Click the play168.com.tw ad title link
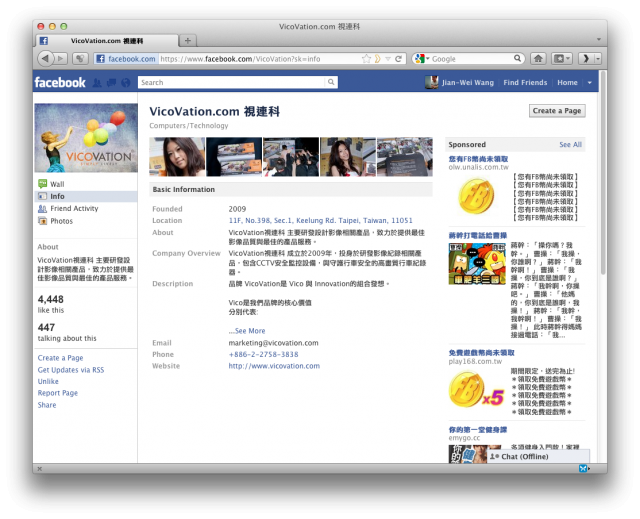This screenshot has height=519, width=640. [x=481, y=353]
